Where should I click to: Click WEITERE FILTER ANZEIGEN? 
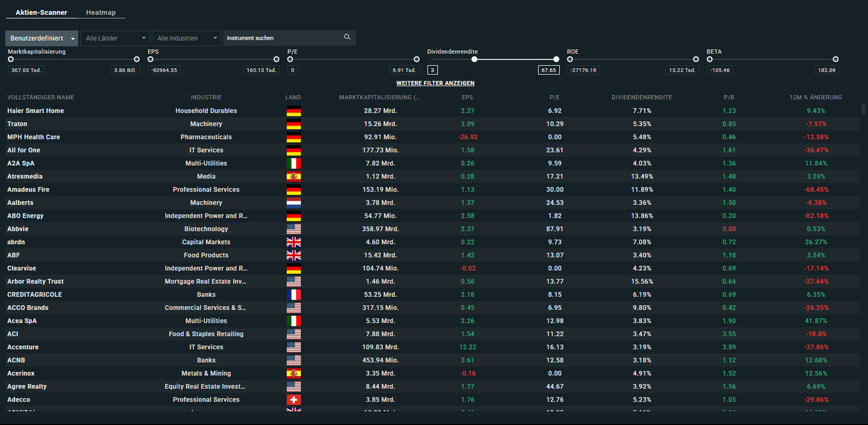(435, 83)
